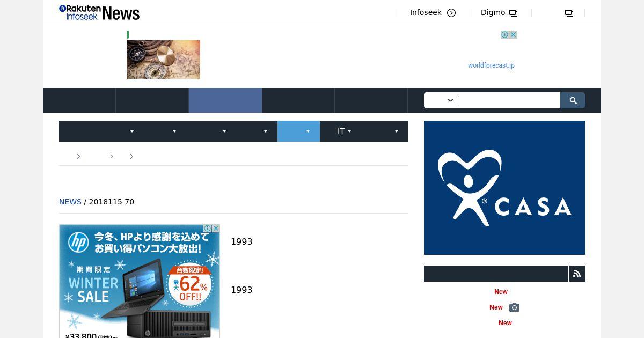Click the magnifier search button

tap(573, 100)
